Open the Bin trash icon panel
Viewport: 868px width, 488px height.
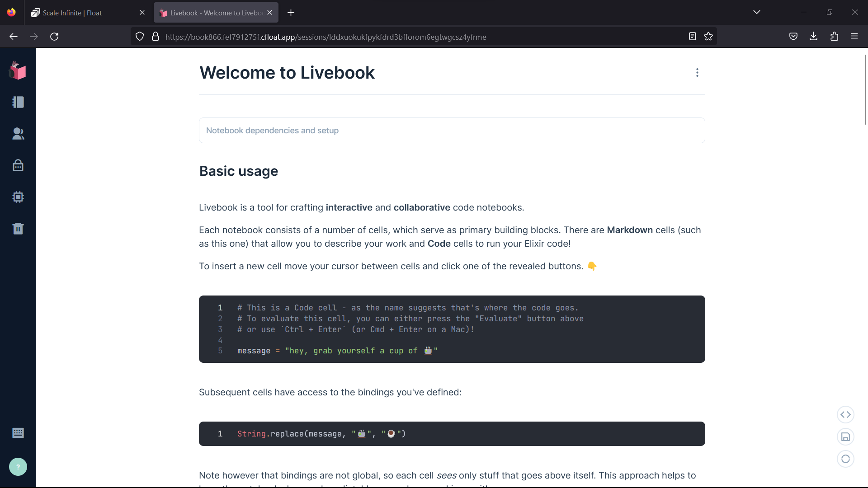coord(18,229)
